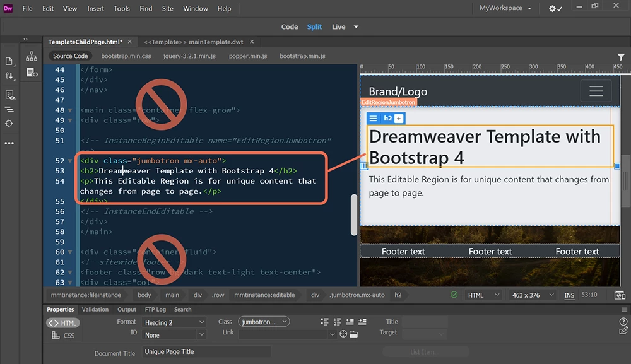The image size is (631, 364).
Task: Open the Properties panel help question icon
Action: 623,321
